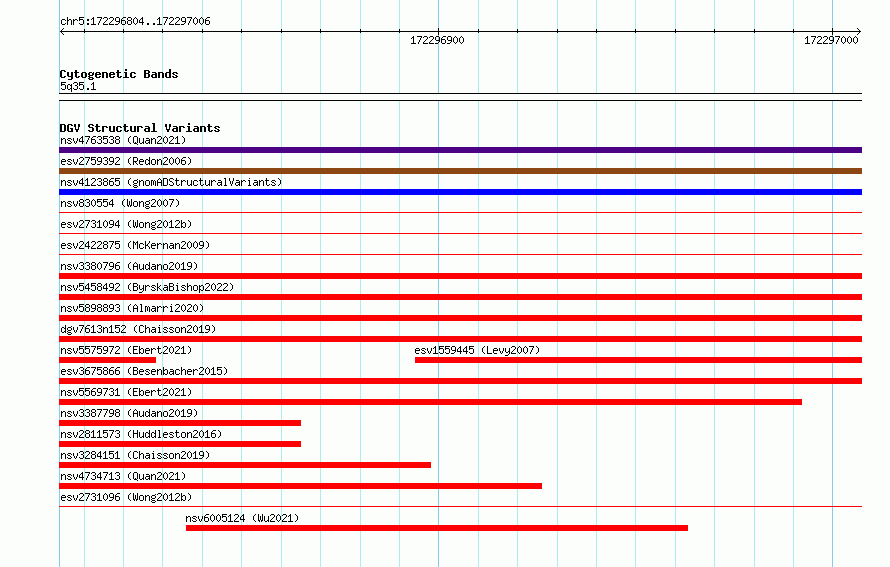The width and height of the screenshot is (890, 567).
Task: Select the red nsv3387798 variant bar
Action: (x=180, y=423)
